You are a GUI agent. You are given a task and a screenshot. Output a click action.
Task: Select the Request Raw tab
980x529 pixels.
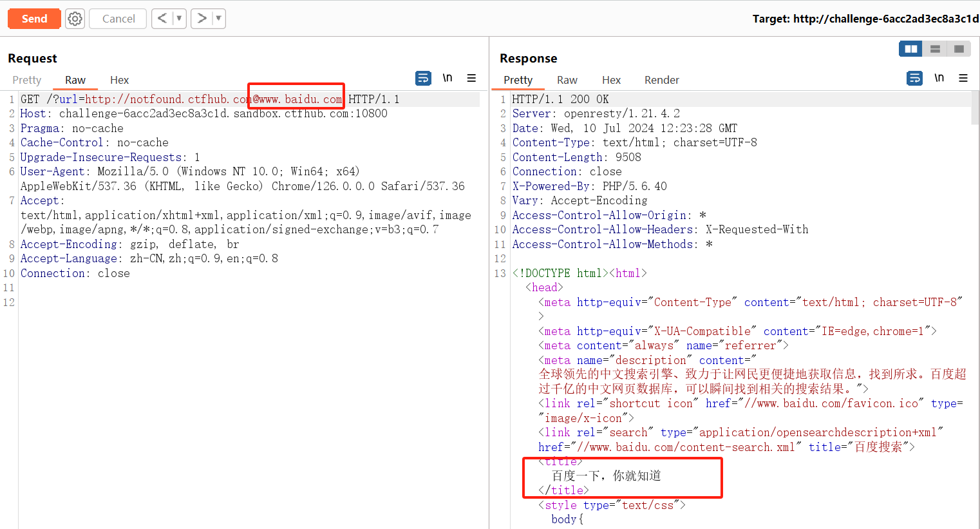(x=75, y=80)
